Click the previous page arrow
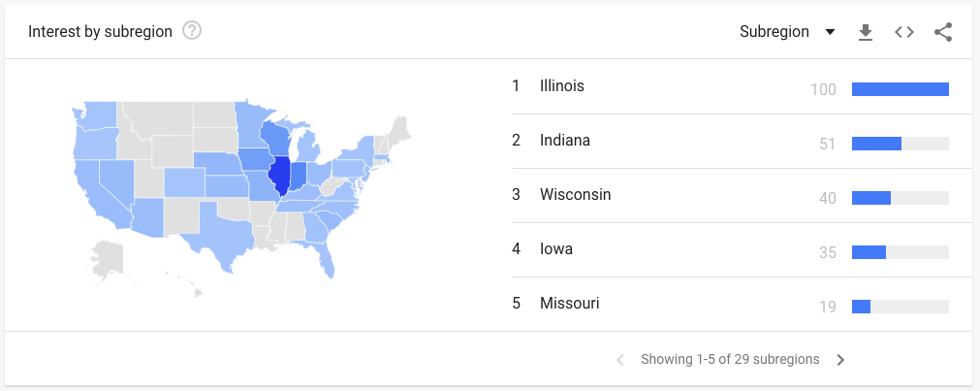Image resolution: width=980 pixels, height=391 pixels. [620, 360]
